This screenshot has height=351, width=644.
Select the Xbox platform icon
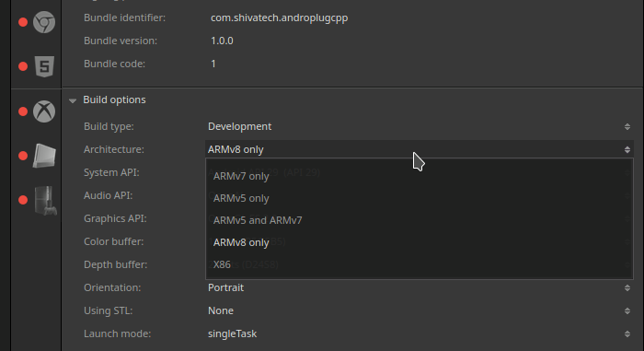(x=44, y=111)
